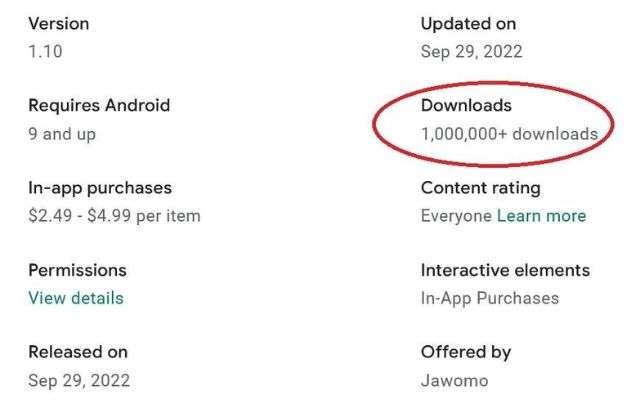Select the "9 and up" text
The image size is (640, 400).
coord(62,133)
